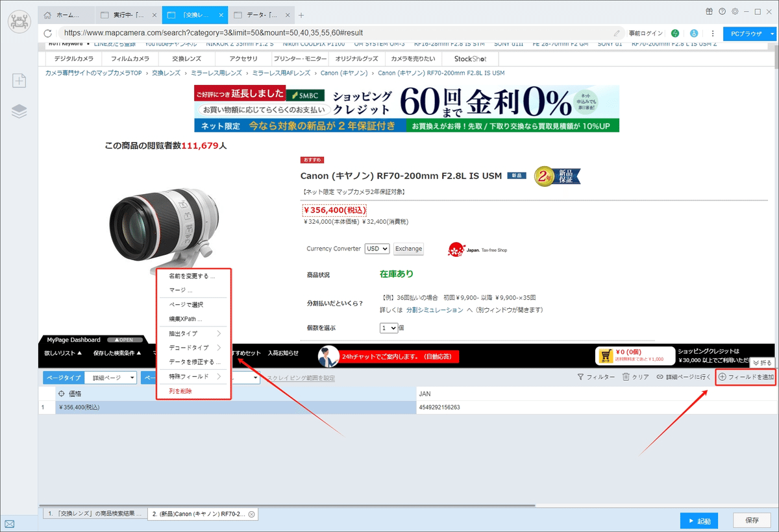The height and width of the screenshot is (532, 779).
Task: Click フィールドを追加 plus button
Action: [x=746, y=377]
